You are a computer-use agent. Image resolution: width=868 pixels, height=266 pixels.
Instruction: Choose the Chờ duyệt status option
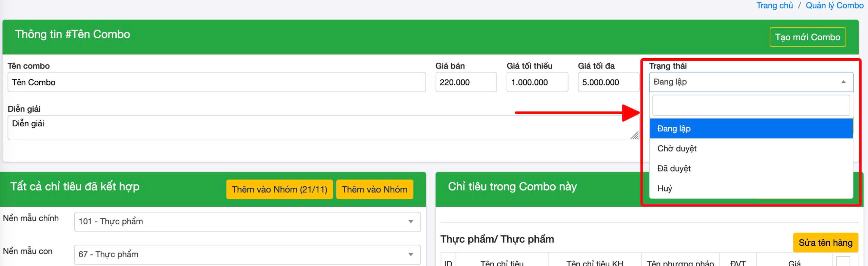(x=751, y=148)
